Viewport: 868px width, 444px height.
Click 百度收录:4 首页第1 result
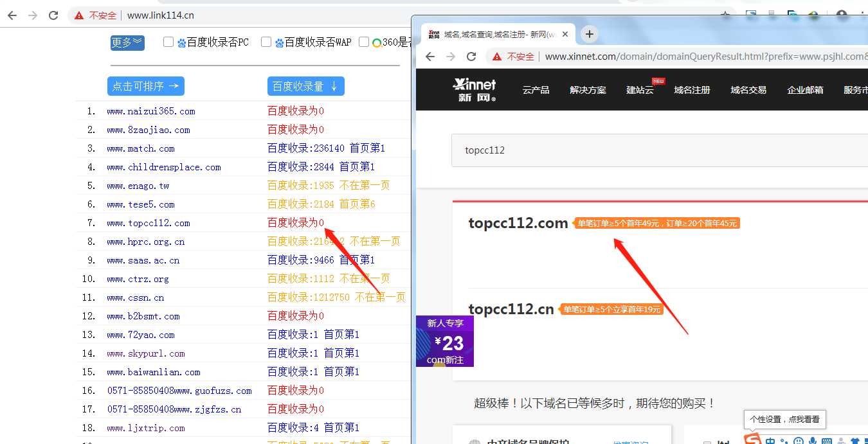click(313, 428)
